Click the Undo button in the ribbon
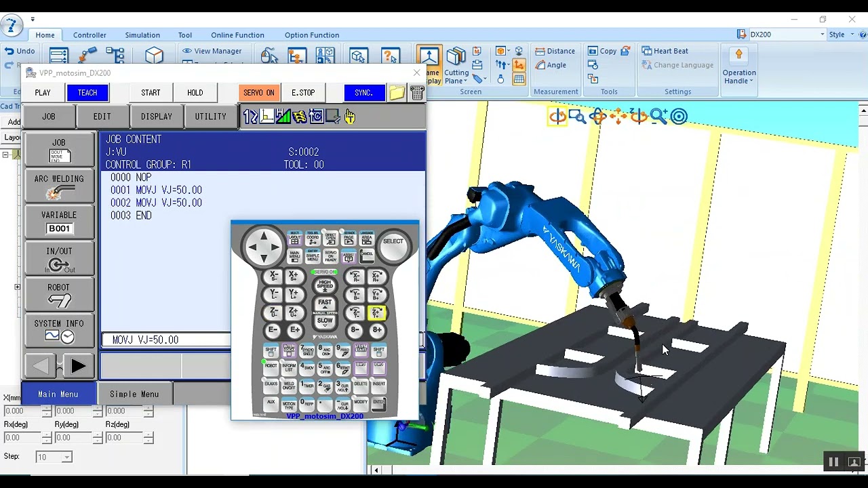 pos(20,51)
